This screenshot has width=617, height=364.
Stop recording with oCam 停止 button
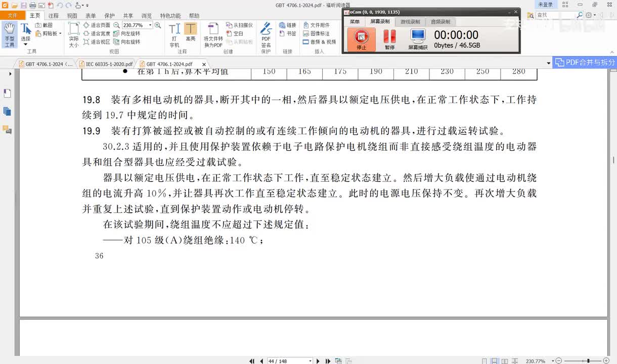[x=361, y=39]
